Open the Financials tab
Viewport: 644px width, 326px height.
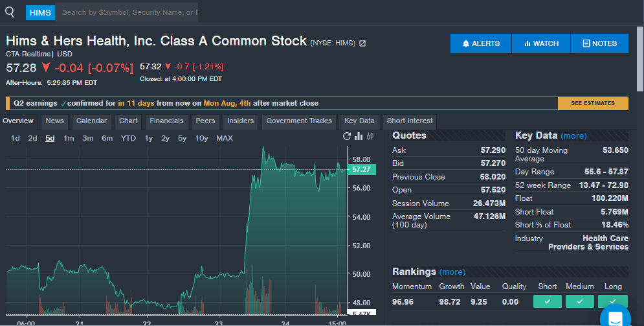click(x=166, y=121)
